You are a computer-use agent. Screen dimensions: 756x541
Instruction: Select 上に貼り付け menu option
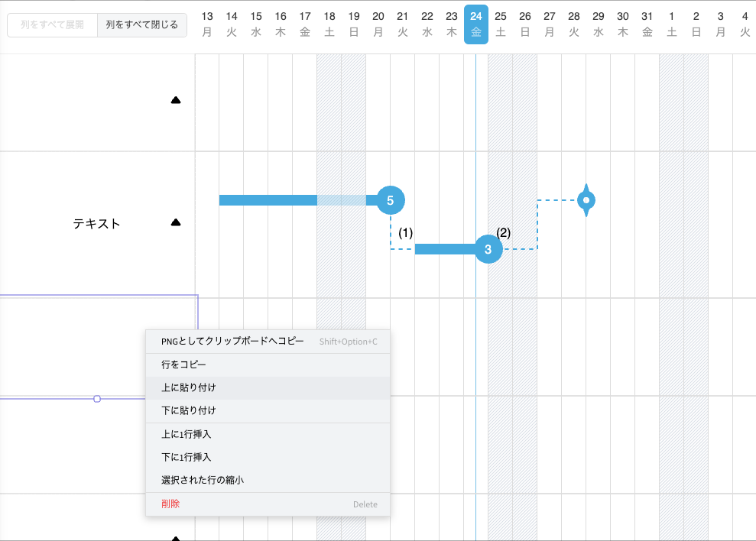coord(189,388)
